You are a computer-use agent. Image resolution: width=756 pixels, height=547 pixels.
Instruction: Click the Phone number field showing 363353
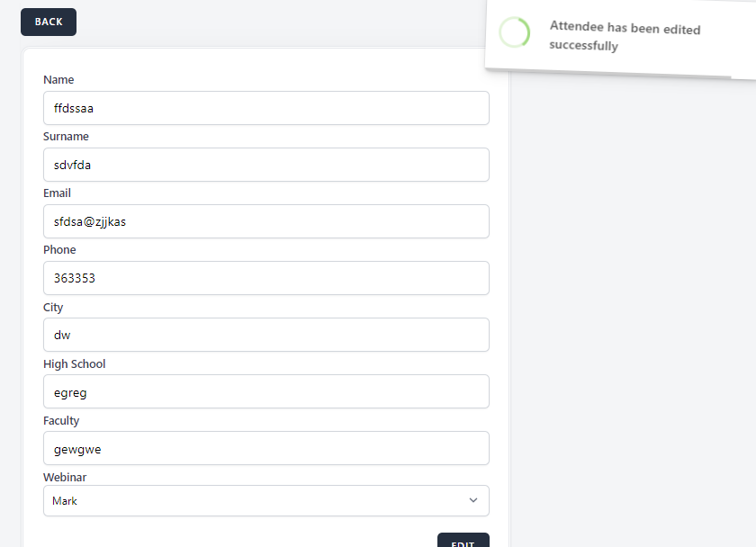(x=266, y=278)
